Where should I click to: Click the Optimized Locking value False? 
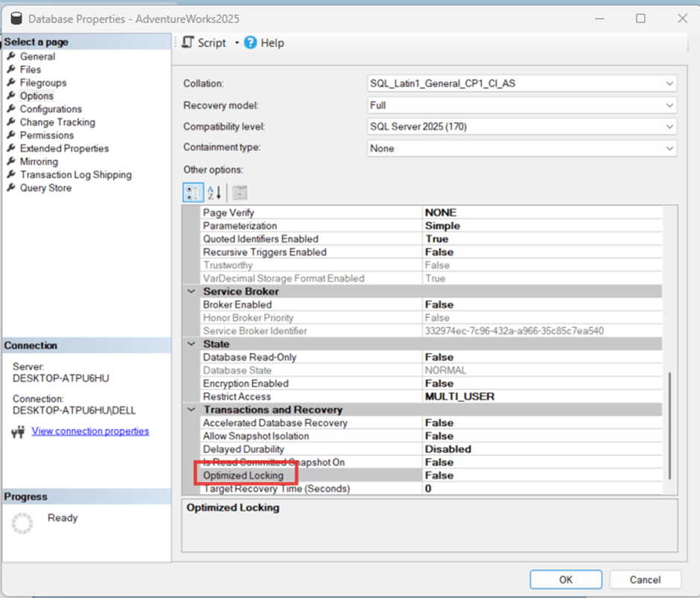click(x=439, y=475)
